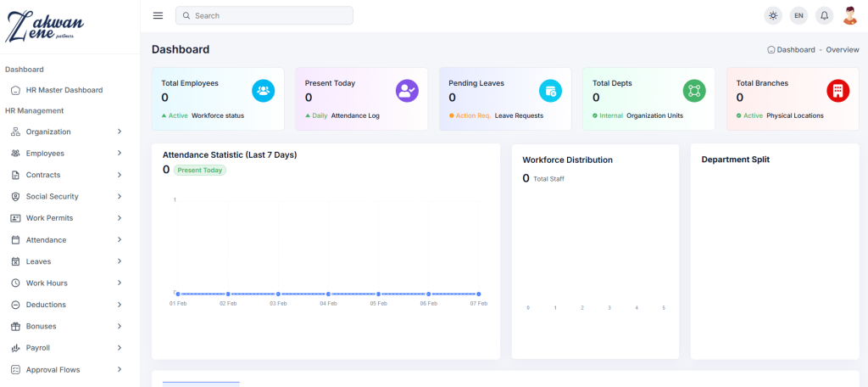Image resolution: width=868 pixels, height=387 pixels.
Task: Click the Present Today green badge
Action: 200,170
